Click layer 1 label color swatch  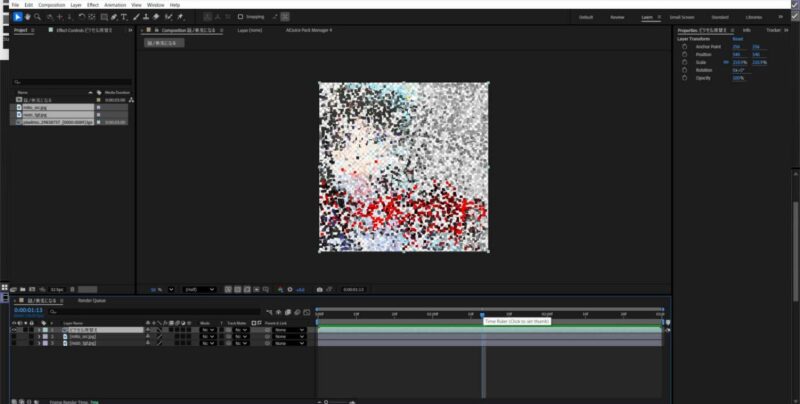tap(45, 330)
